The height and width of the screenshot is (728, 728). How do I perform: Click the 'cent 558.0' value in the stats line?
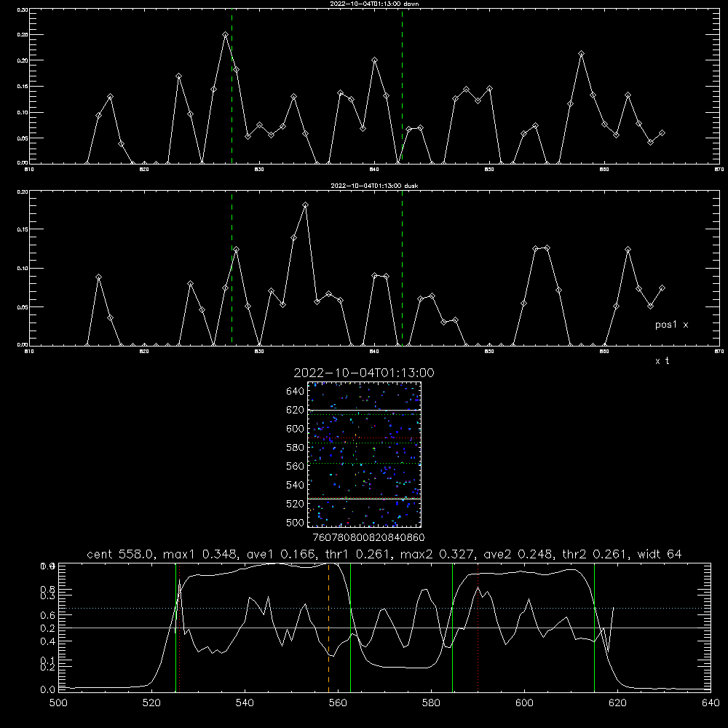122,554
